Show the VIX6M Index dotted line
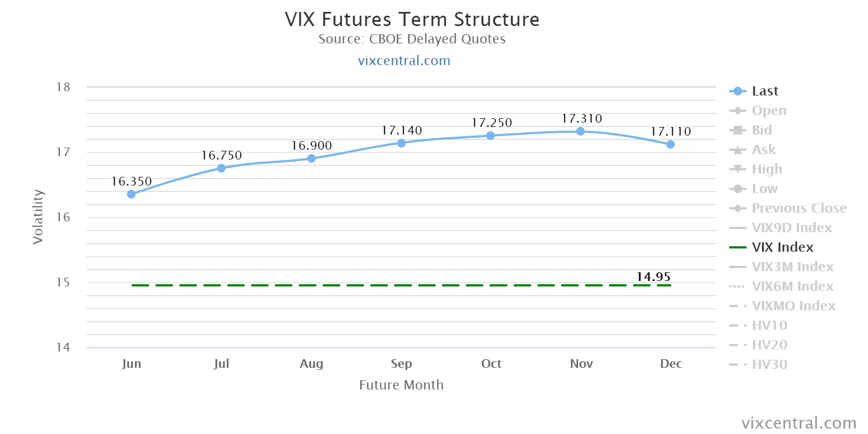 792,286
